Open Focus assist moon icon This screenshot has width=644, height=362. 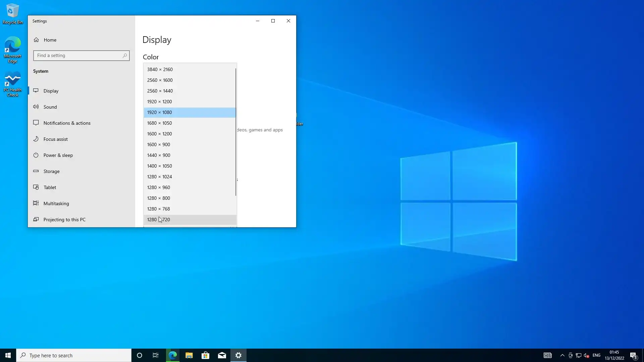click(36, 139)
